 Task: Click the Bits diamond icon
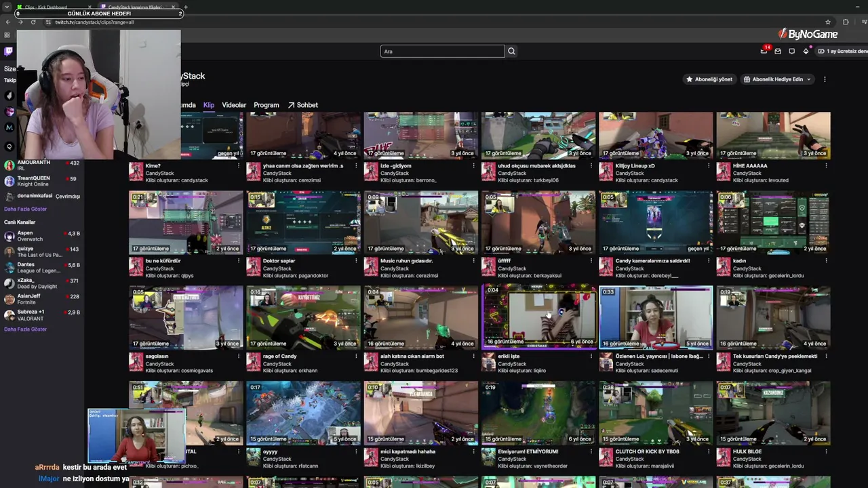[806, 52]
